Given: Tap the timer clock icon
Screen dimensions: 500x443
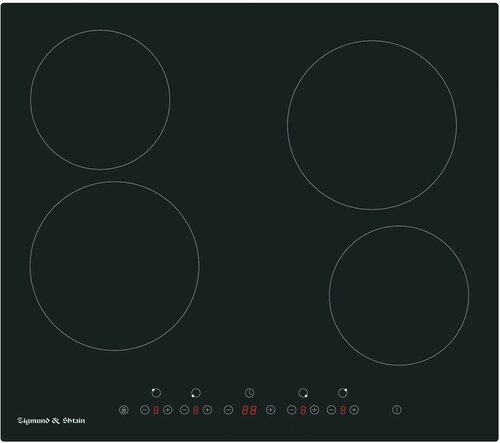Looking at the screenshot, I should pyautogui.click(x=249, y=393).
